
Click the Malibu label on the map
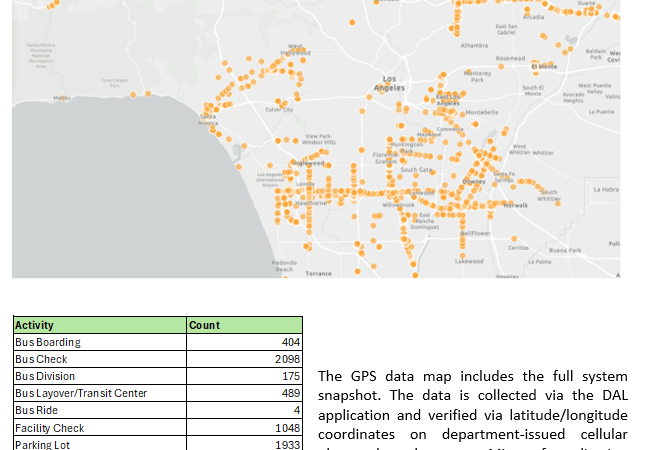[x=61, y=98]
